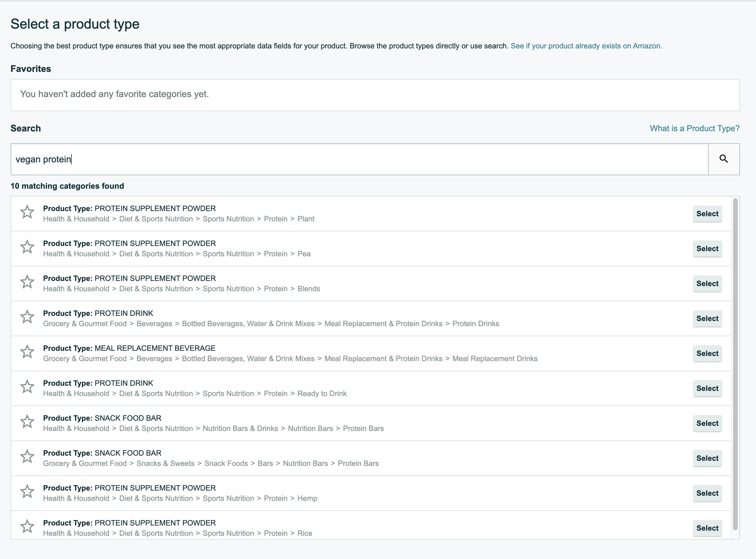Click '10 matching categories found' text
The height and width of the screenshot is (559, 756).
[67, 186]
